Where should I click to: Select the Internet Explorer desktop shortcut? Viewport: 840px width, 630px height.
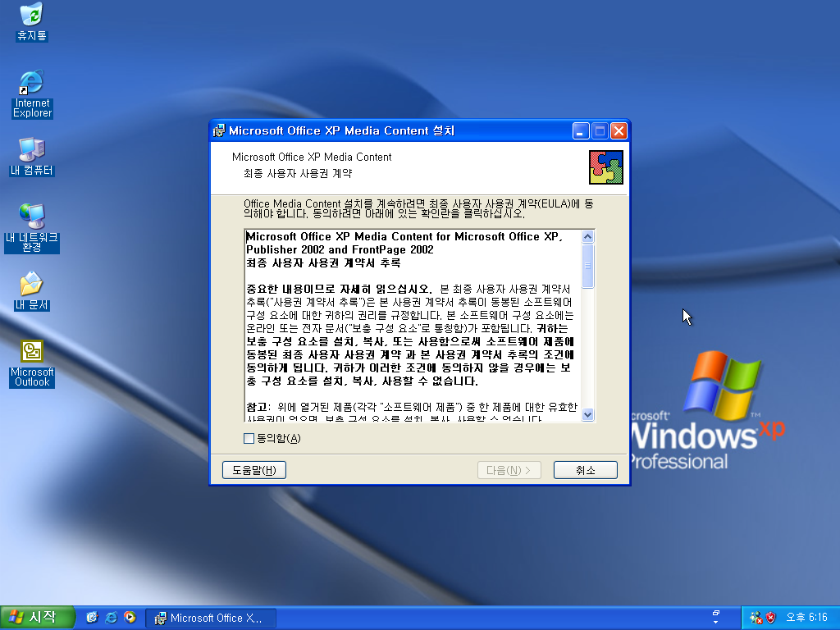coord(32,94)
